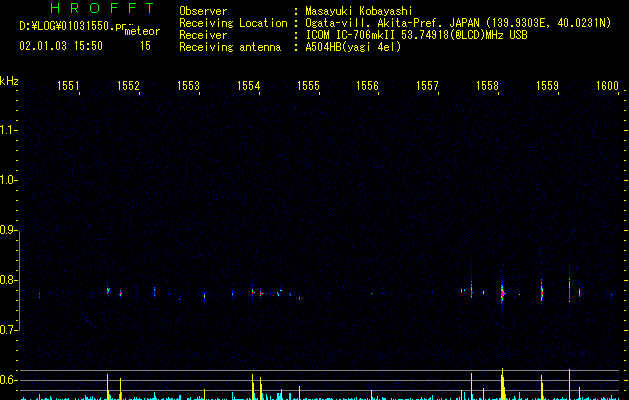Click the 0.9 kHz axis label
Screen dimensions: 629x400
pos(9,230)
